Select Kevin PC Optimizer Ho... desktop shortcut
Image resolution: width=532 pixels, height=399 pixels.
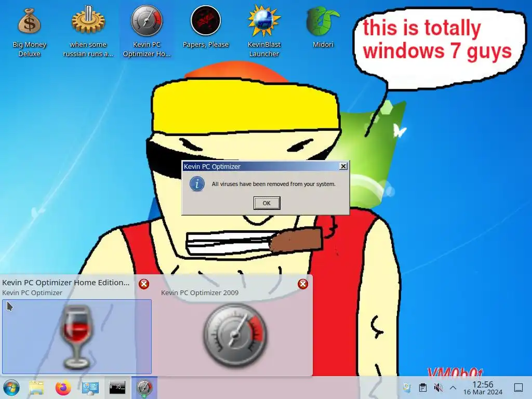pyautogui.click(x=147, y=31)
